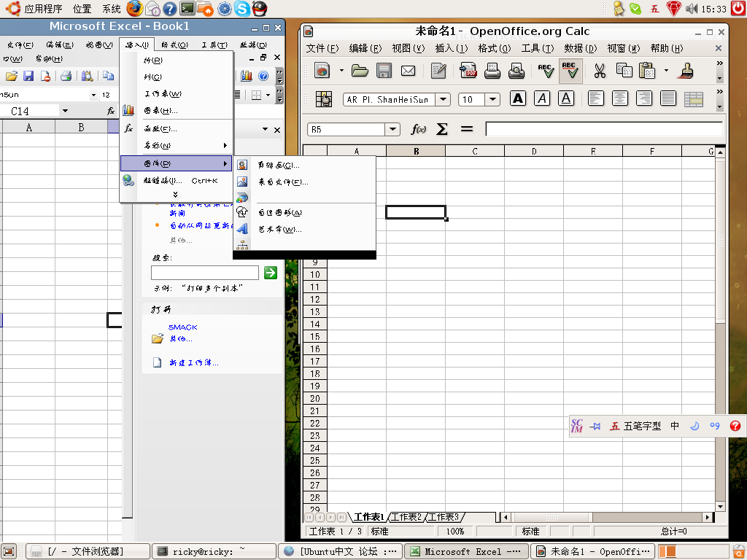Click the Print icon in Calc toolbar
The height and width of the screenshot is (560, 747).
492,71
